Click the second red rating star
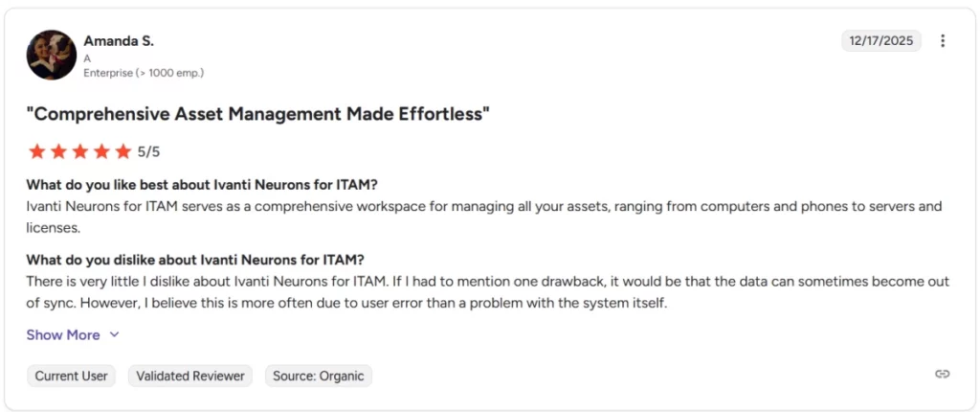This screenshot has width=980, height=412. pyautogui.click(x=58, y=151)
